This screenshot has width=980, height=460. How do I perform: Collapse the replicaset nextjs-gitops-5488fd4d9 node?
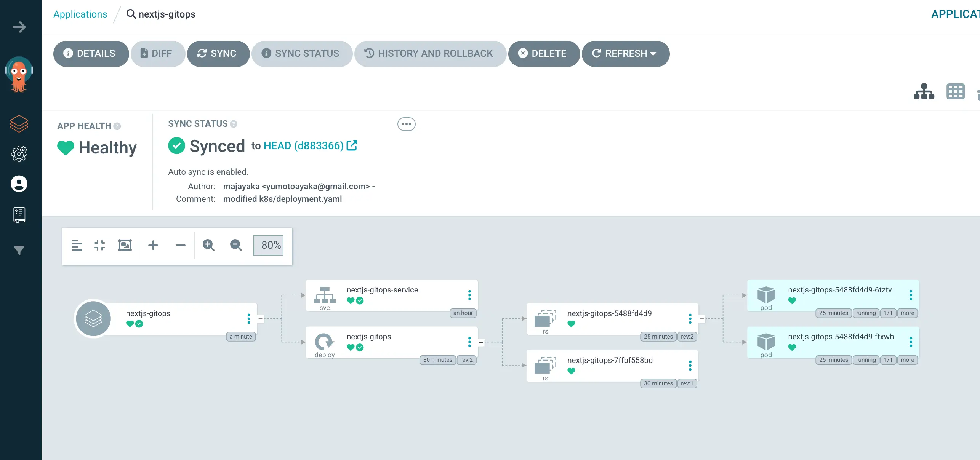702,318
